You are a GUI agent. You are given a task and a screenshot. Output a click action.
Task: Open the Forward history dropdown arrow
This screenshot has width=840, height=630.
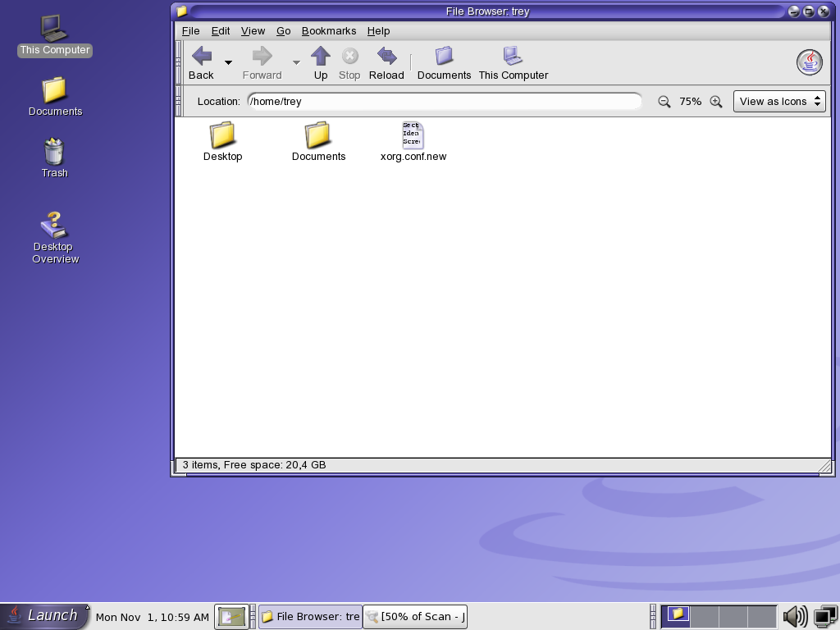point(296,63)
